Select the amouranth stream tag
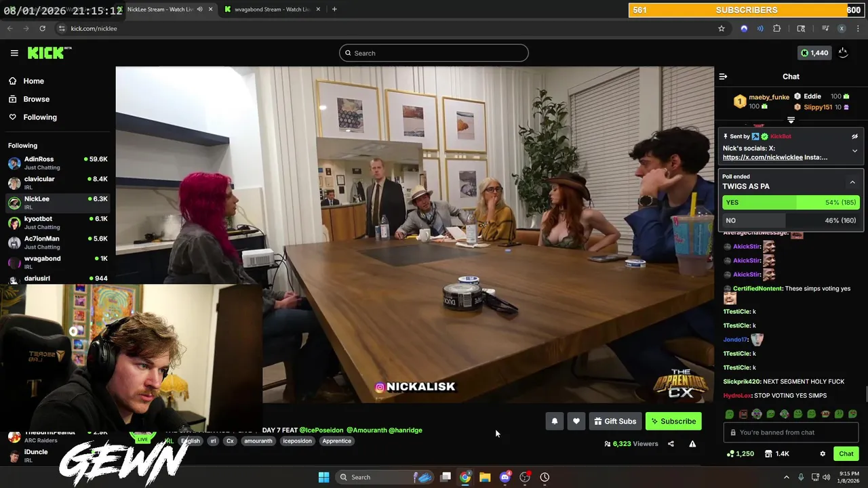Viewport: 868px width, 488px height. [258, 441]
